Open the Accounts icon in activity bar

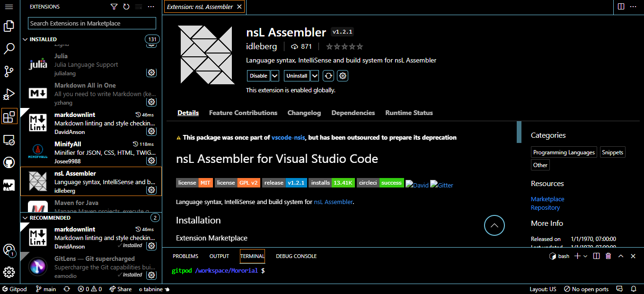click(9, 249)
